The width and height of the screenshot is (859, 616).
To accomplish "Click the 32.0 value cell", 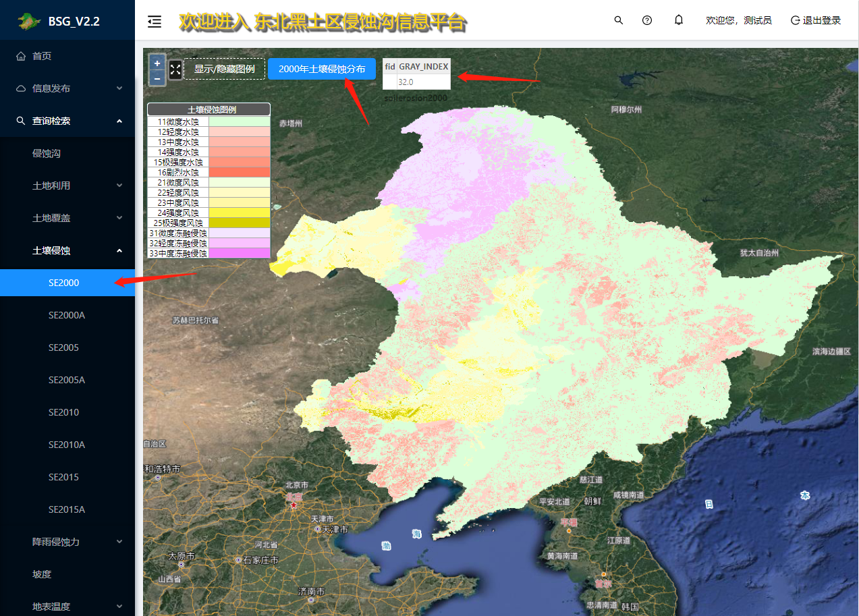I will 423,82.
